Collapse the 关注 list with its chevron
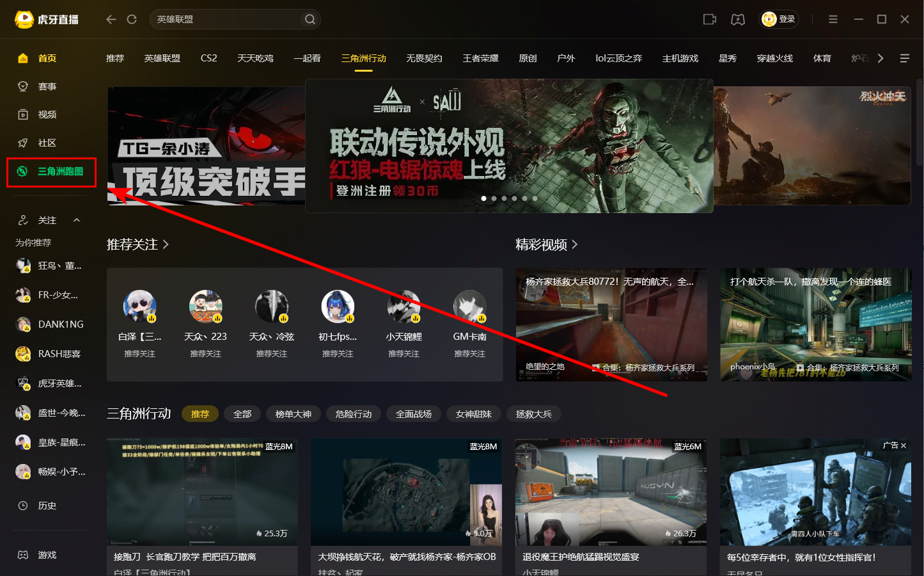The width and height of the screenshot is (924, 576). [x=76, y=220]
